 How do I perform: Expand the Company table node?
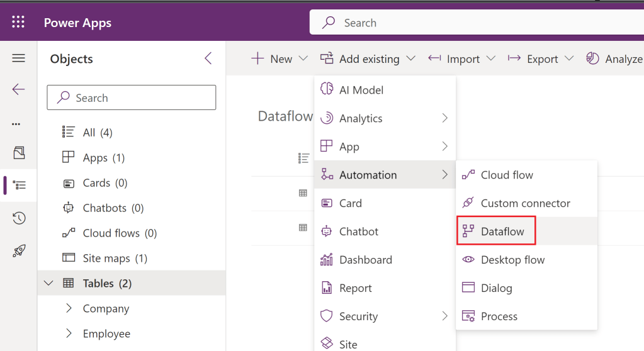(x=69, y=308)
